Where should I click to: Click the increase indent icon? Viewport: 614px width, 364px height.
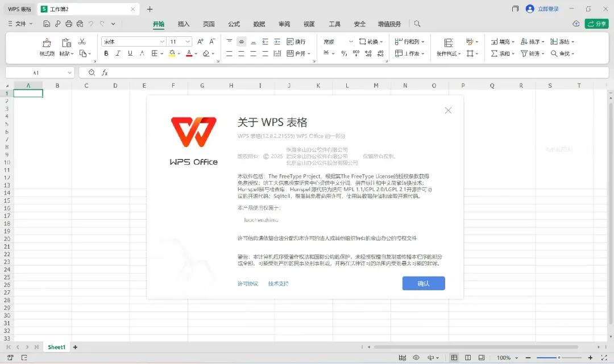277,41
